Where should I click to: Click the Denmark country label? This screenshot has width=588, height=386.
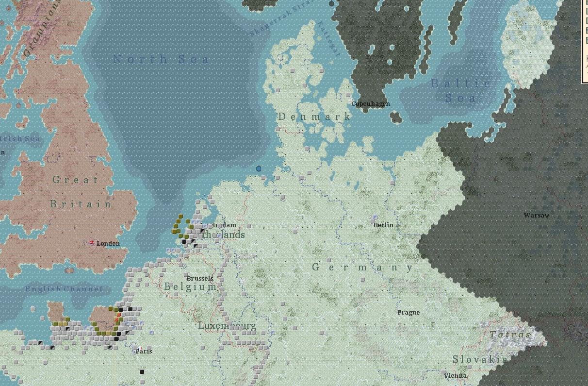click(314, 117)
